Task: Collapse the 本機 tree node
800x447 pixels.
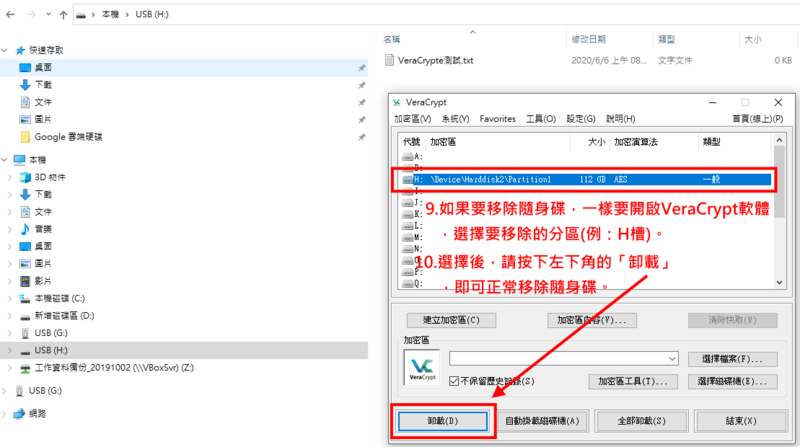Action: [5, 160]
